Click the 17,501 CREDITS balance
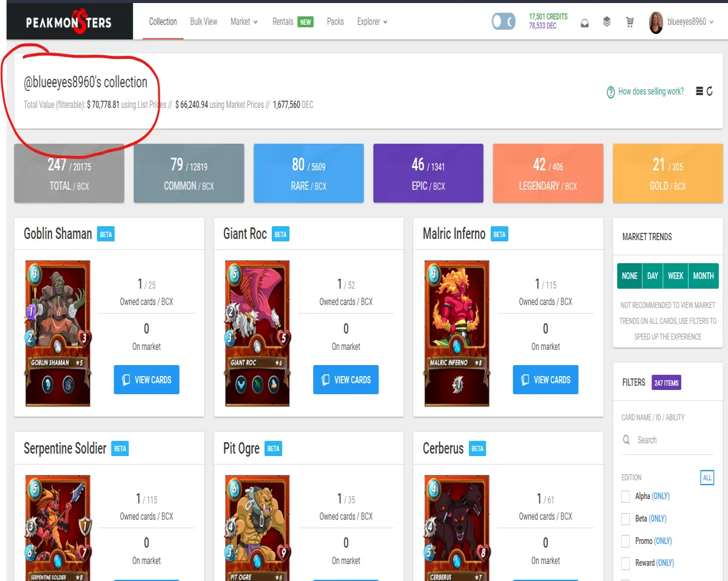Screen dimensions: 728x581 click(548, 17)
